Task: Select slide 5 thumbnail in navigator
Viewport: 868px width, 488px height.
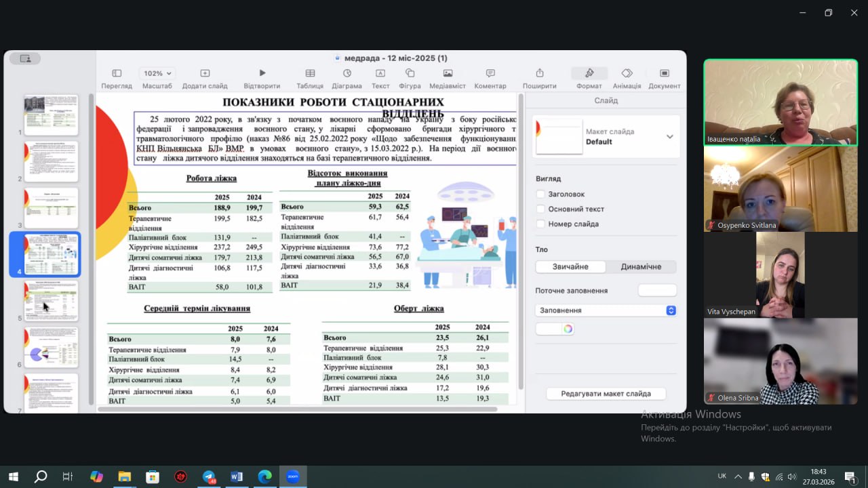Action: tap(52, 301)
